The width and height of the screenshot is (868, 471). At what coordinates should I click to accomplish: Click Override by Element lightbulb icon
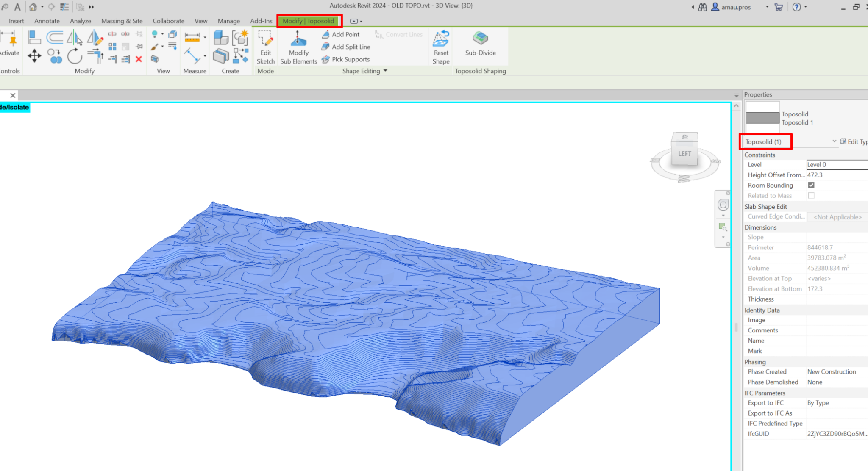155,34
